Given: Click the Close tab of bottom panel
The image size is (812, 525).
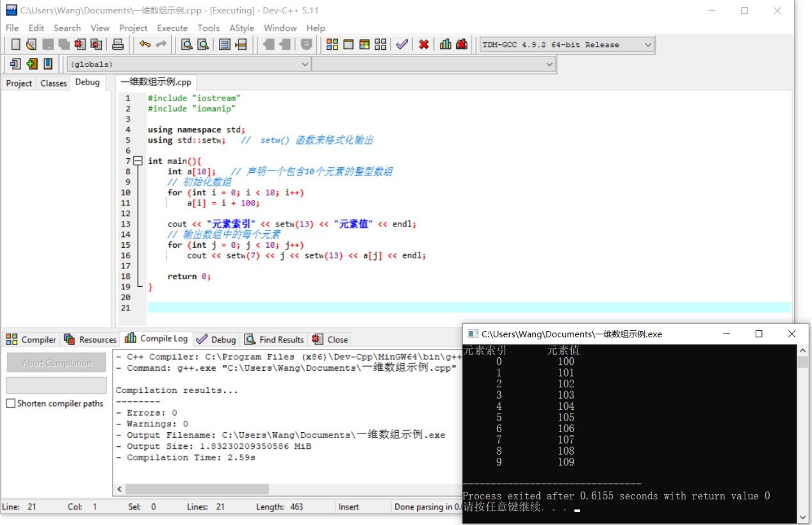Looking at the screenshot, I should 330,339.
